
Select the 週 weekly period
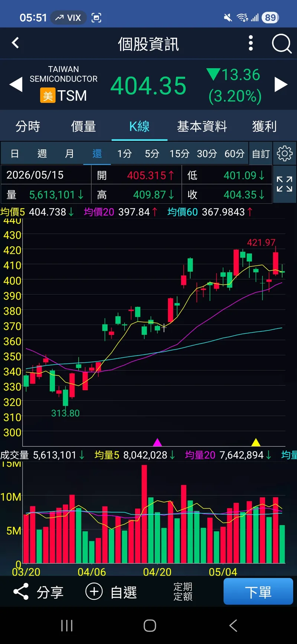[42, 153]
